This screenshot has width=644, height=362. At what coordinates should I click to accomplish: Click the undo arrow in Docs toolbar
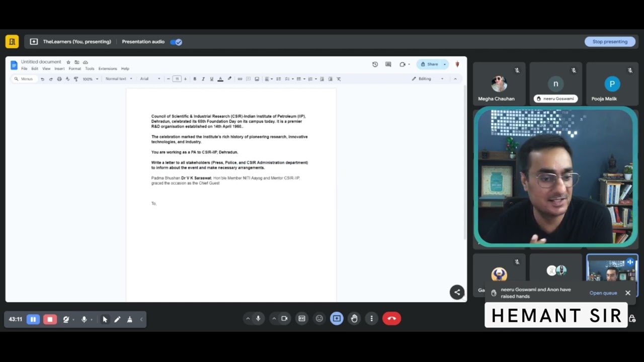click(42, 79)
